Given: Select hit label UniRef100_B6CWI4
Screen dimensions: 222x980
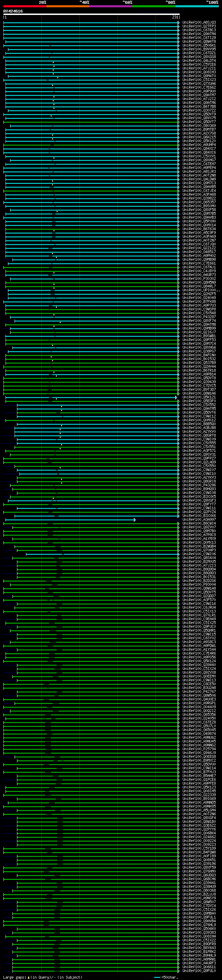Looking at the screenshot, I should [199, 523].
